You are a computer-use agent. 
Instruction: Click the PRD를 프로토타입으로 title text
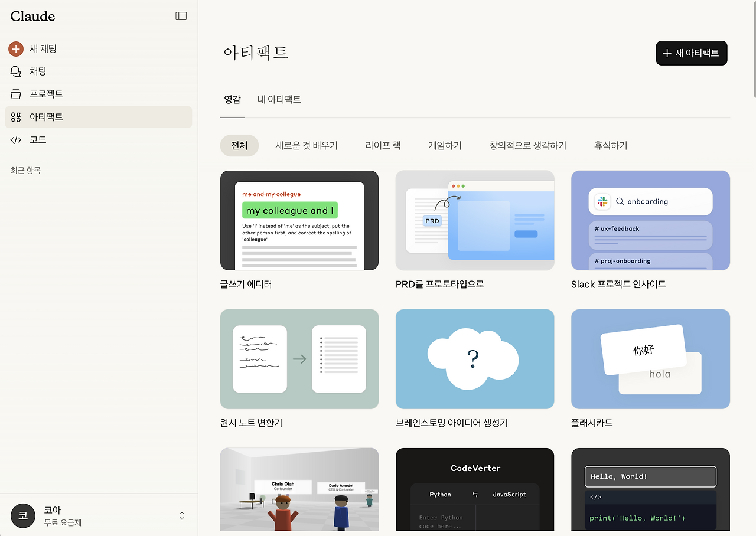click(x=439, y=285)
